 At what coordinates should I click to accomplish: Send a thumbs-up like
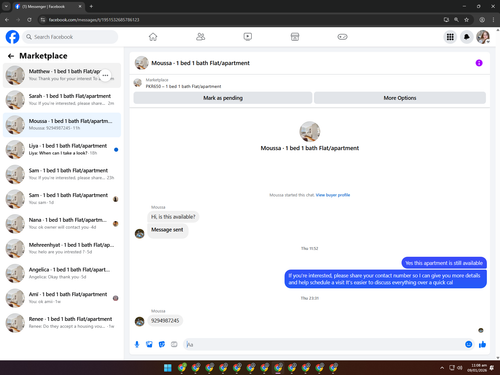click(482, 344)
